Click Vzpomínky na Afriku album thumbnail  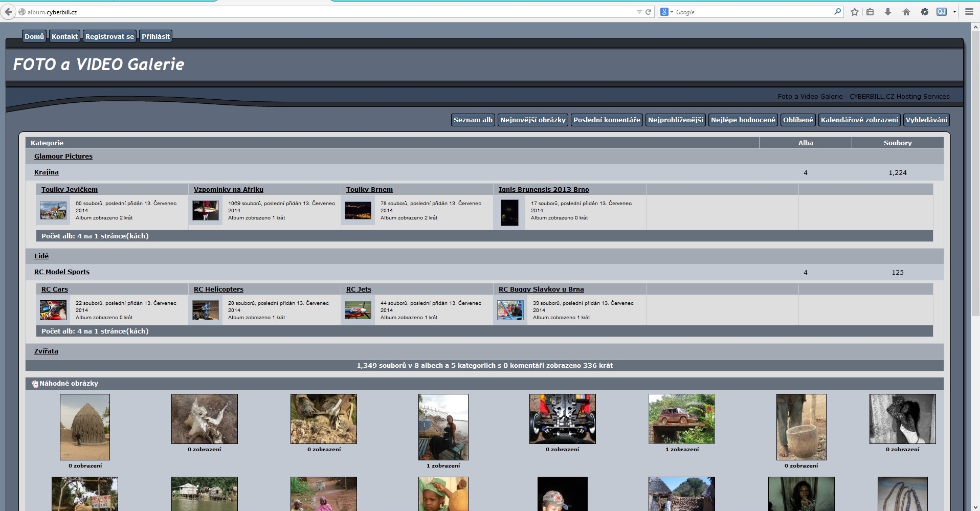[206, 210]
